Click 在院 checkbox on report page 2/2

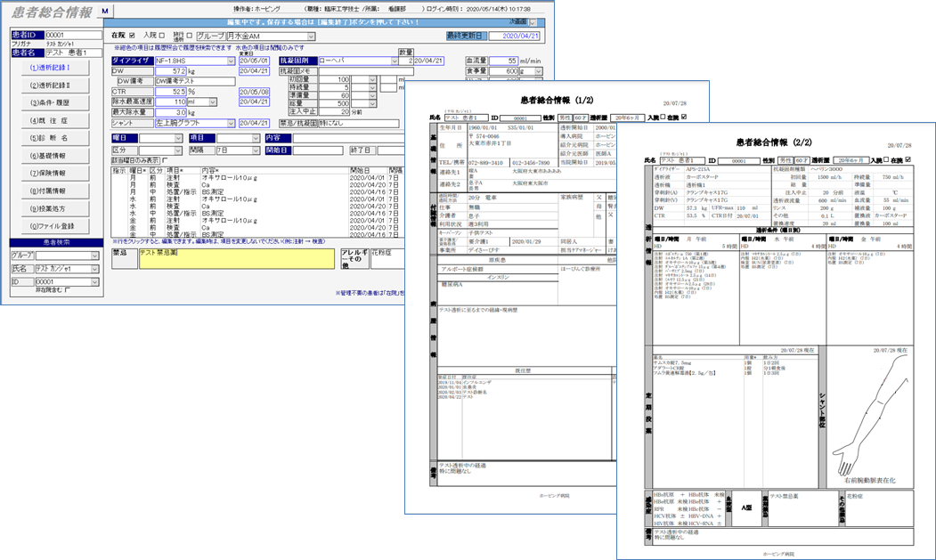908,160
